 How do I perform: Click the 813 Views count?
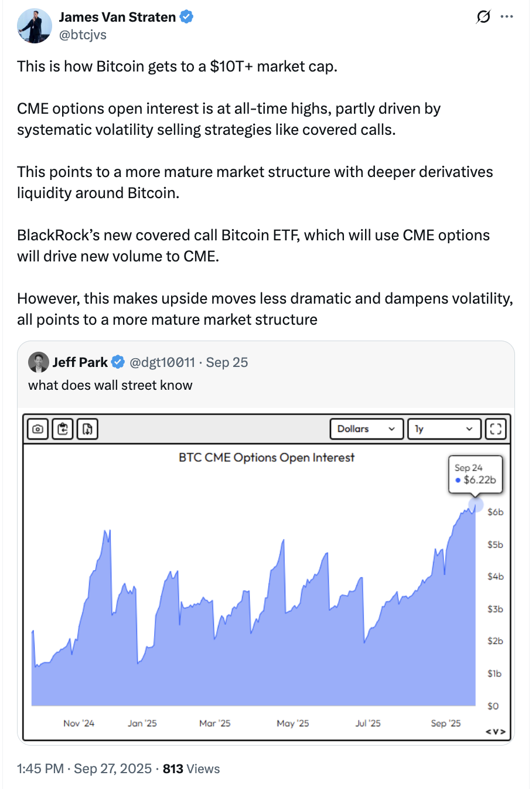coord(191,769)
